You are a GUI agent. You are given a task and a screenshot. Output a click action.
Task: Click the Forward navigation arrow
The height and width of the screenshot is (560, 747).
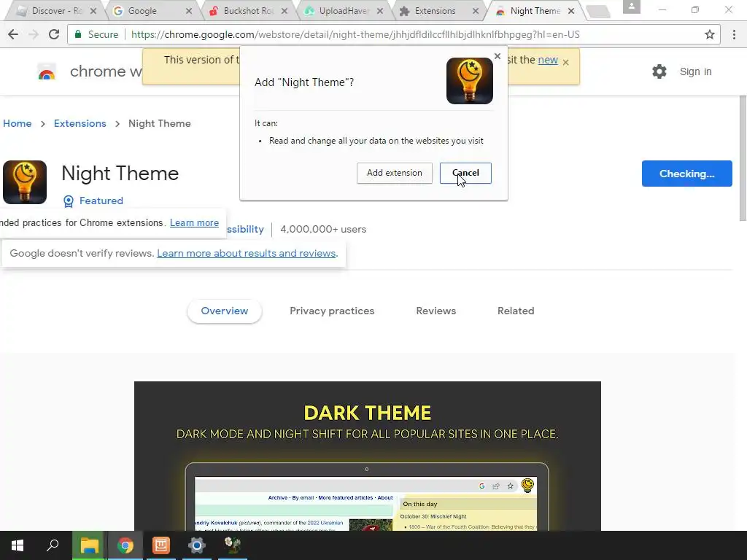click(x=34, y=34)
